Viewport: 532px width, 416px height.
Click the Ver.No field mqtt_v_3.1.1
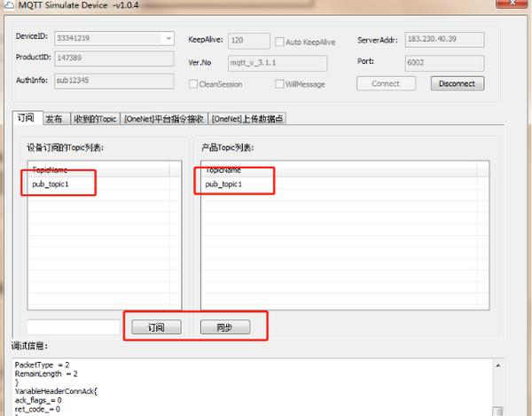(x=278, y=64)
